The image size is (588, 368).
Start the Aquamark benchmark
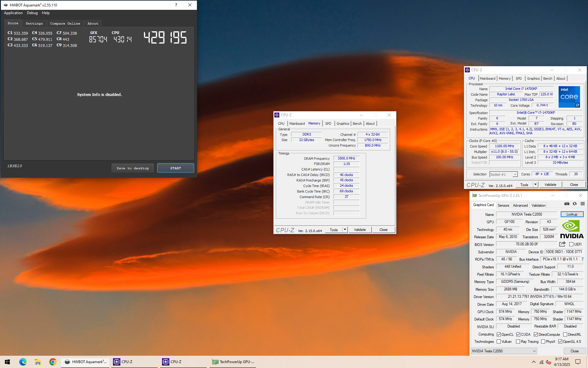[x=175, y=168]
